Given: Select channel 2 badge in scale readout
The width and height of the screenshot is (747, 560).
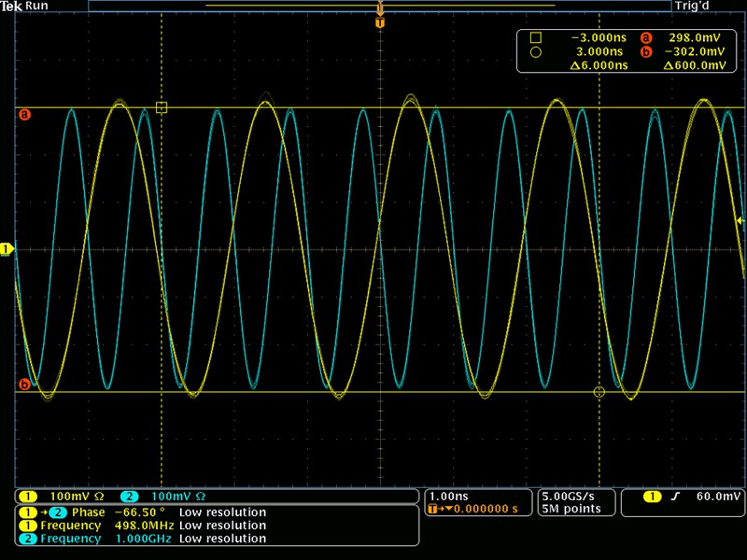Looking at the screenshot, I should pos(129,497).
